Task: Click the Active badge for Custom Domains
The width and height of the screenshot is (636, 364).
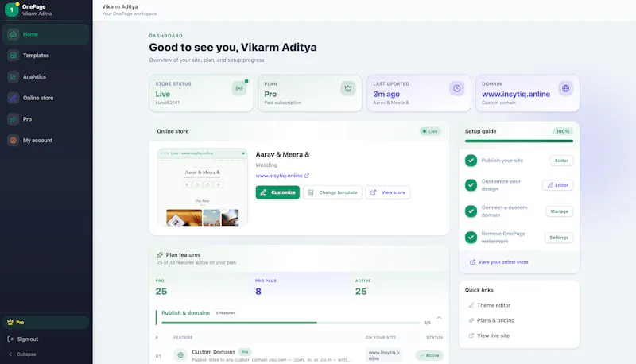Action: coord(429,355)
